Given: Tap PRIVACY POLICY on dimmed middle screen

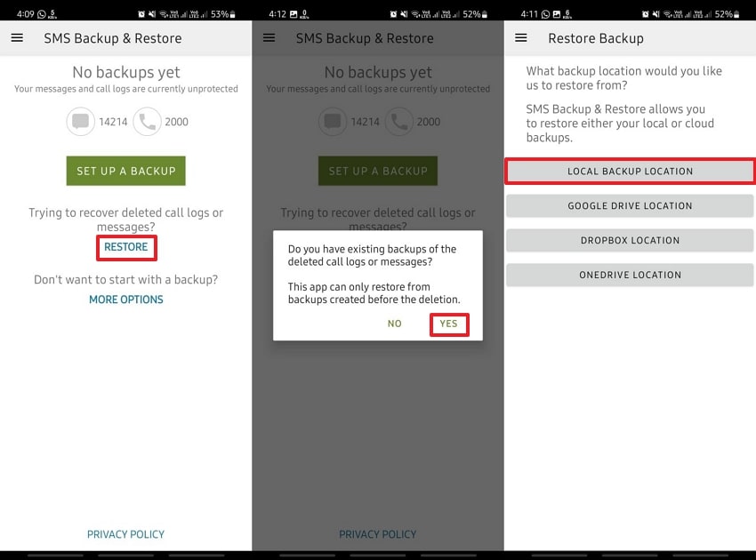Looking at the screenshot, I should tap(377, 534).
